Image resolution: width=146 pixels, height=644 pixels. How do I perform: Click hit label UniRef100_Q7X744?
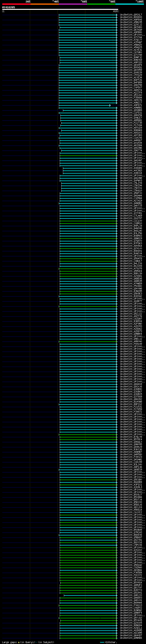coord(131,37)
